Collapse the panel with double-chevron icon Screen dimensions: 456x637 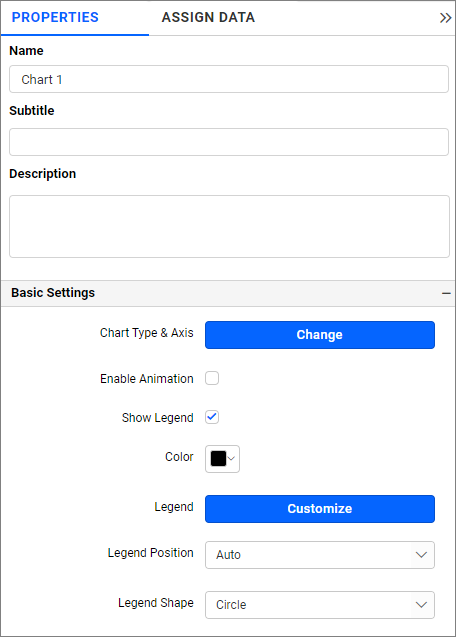445,18
